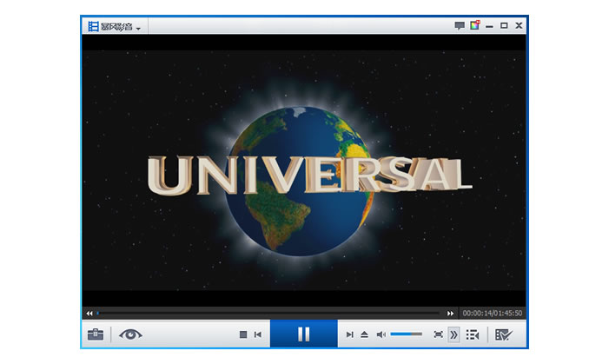The height and width of the screenshot is (364, 609).
Task: Skip to the next track
Action: click(349, 334)
